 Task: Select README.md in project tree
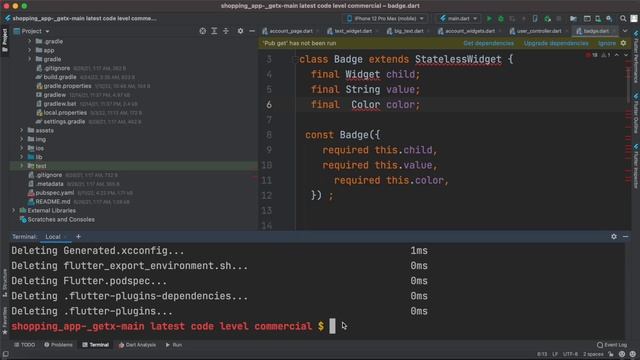click(53, 202)
